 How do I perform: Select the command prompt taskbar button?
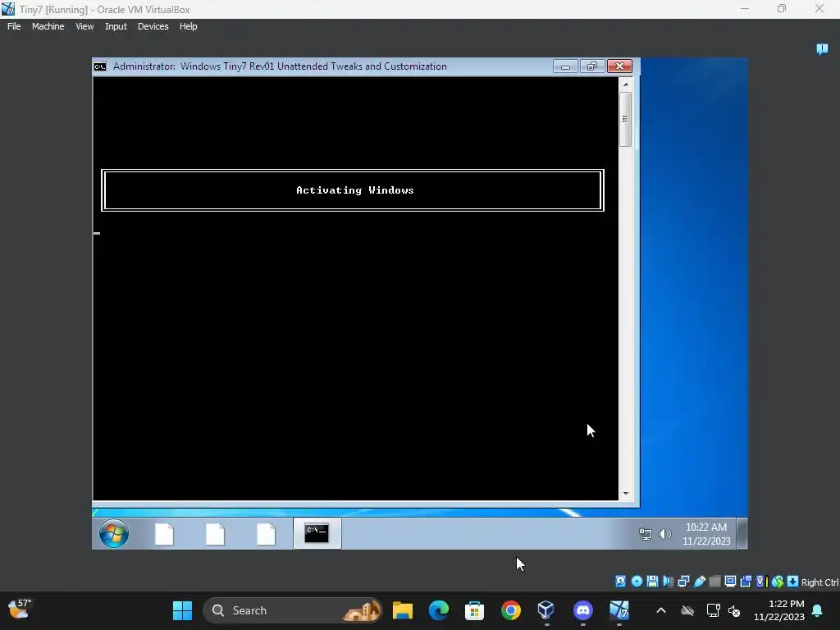coord(317,533)
